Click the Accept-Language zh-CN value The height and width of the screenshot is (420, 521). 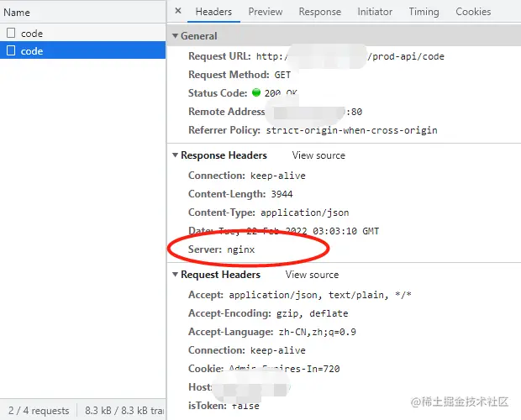[x=318, y=332]
